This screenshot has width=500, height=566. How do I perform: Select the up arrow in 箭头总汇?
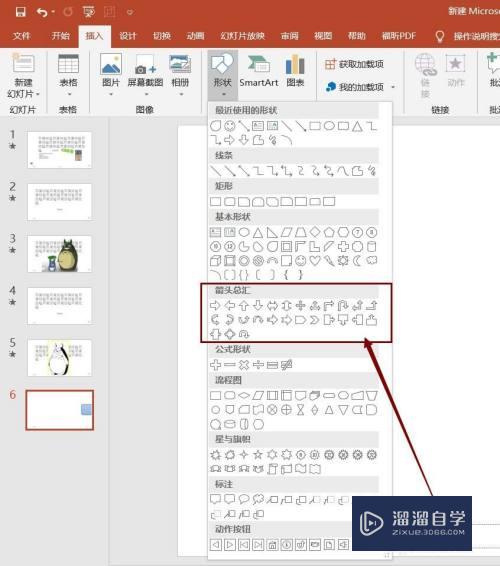point(244,306)
